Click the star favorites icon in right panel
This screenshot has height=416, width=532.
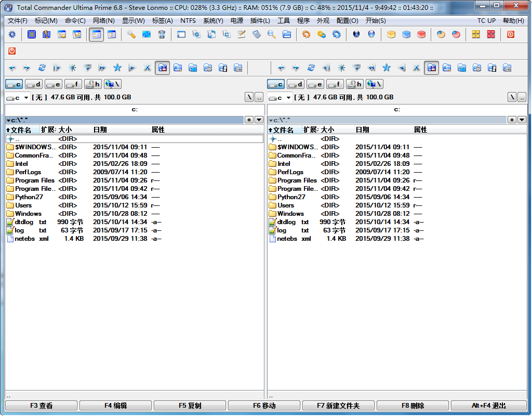coord(387,68)
